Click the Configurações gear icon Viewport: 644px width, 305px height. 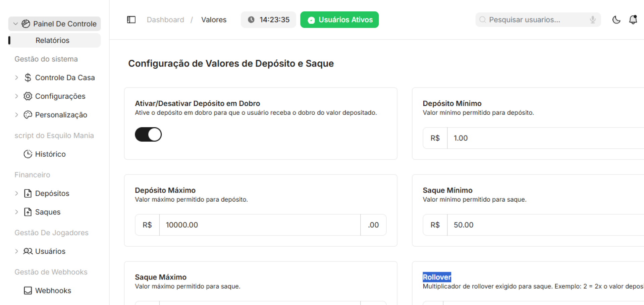[x=28, y=96]
